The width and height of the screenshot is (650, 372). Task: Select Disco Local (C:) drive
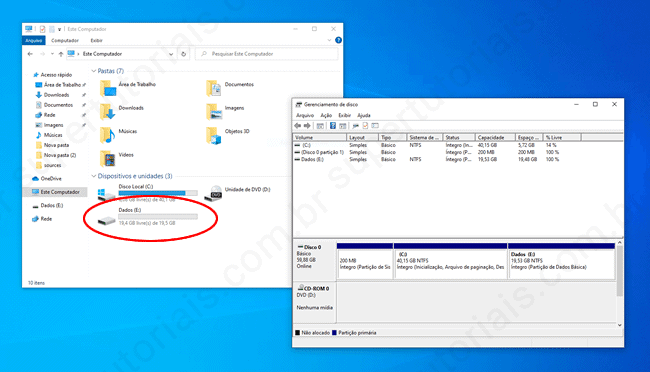tap(148, 193)
